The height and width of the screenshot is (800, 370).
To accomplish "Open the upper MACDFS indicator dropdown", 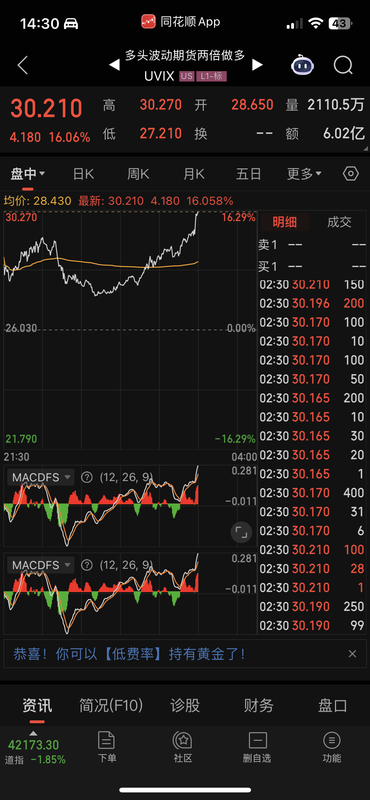I will coord(40,478).
